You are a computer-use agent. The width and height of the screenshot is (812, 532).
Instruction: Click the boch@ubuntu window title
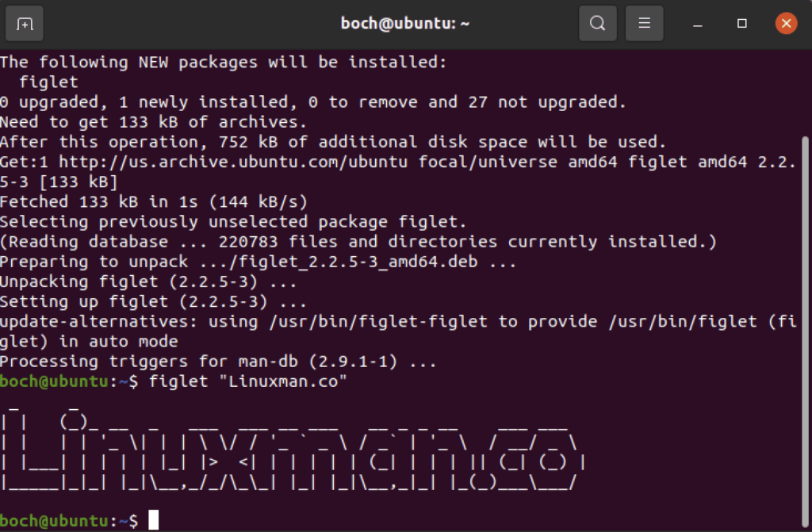point(405,23)
